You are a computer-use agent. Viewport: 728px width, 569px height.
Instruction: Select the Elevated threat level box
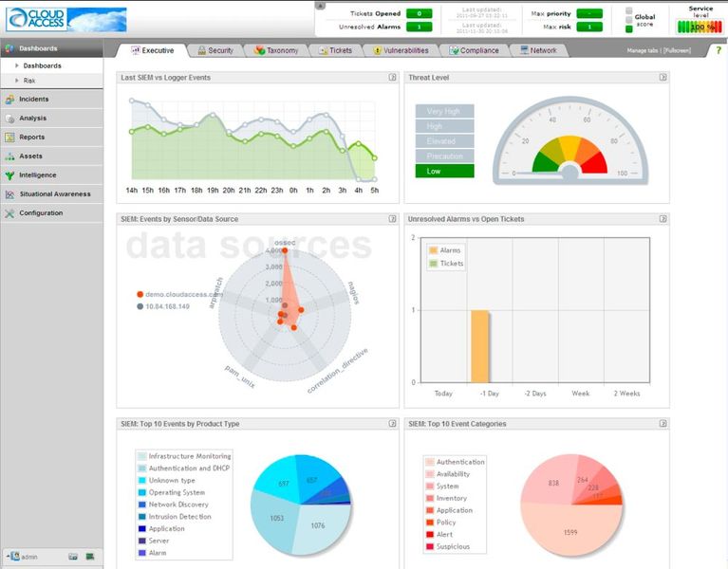pyautogui.click(x=445, y=141)
